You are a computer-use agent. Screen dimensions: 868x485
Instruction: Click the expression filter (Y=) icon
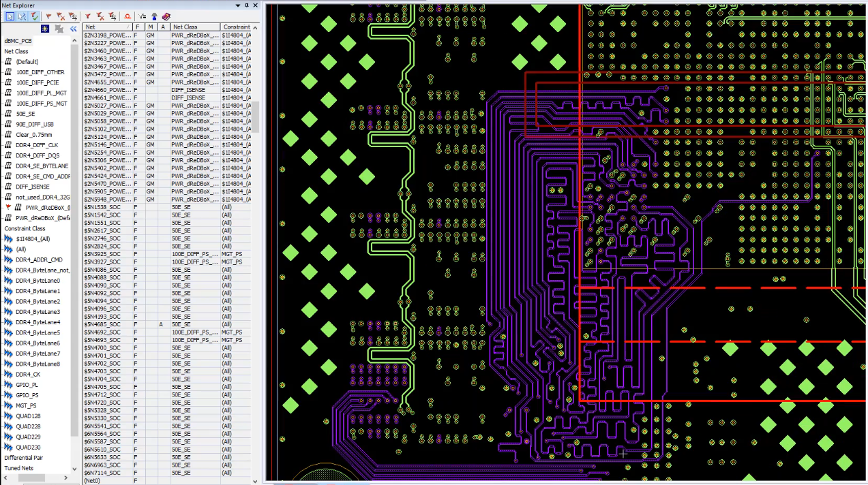click(x=142, y=16)
